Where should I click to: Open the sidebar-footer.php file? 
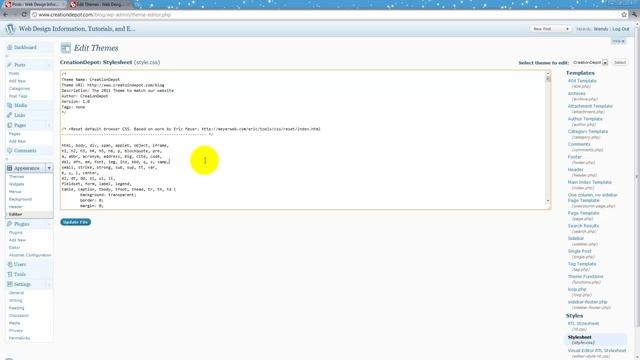(x=587, y=302)
